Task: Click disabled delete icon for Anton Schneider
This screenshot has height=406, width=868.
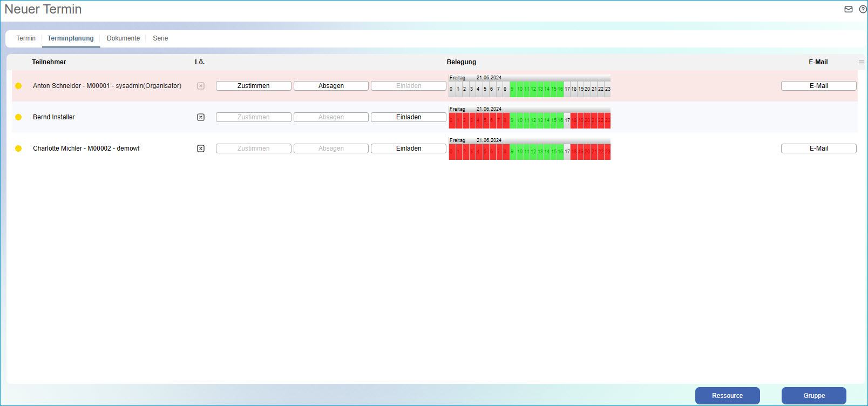Action: (x=201, y=86)
